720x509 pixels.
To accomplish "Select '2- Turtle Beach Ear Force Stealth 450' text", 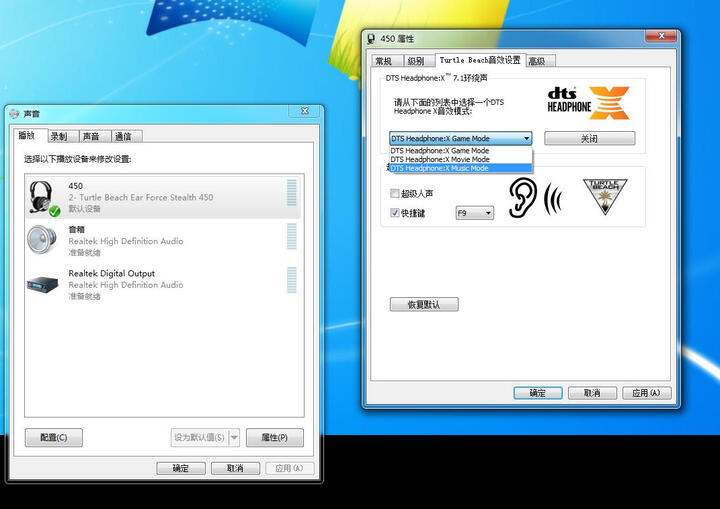I will [141, 198].
